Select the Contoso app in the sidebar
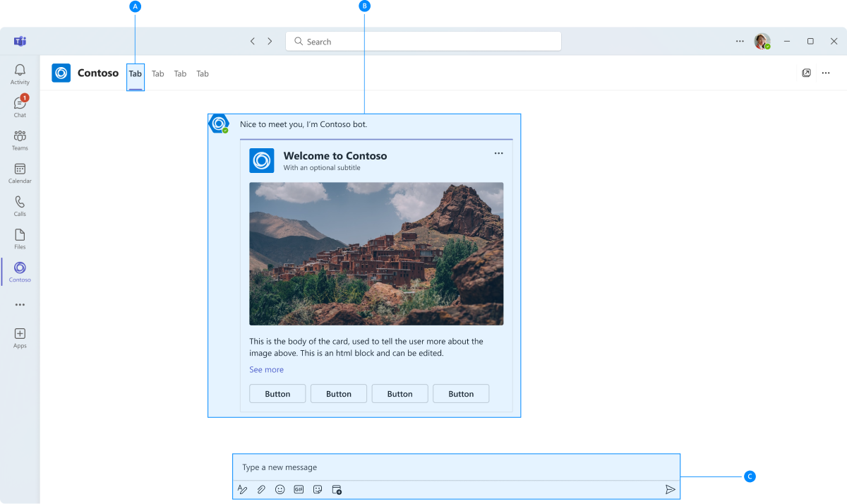 pos(20,272)
